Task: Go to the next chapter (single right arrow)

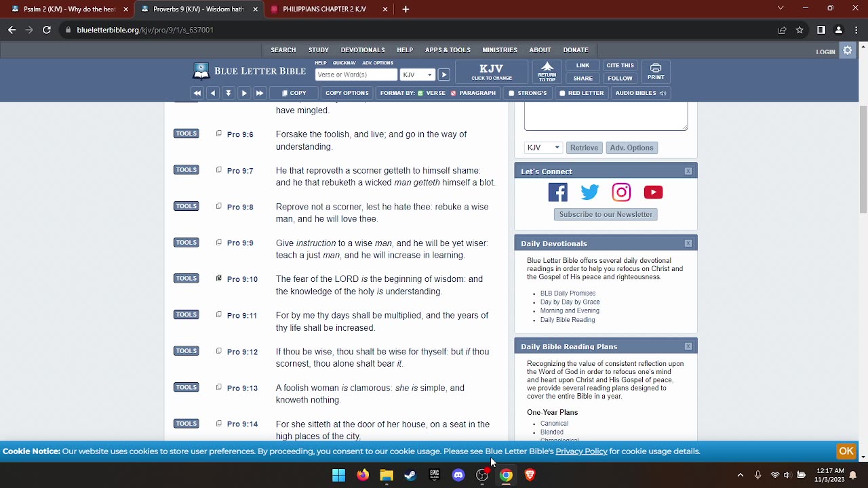Action: click(x=244, y=93)
